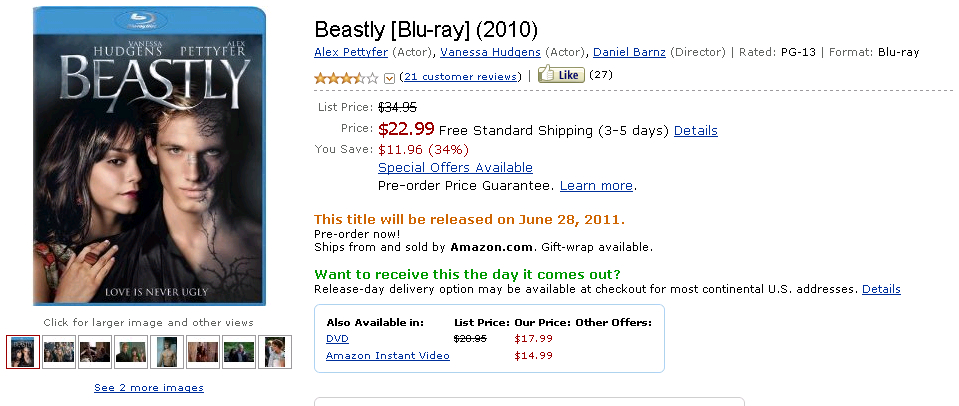Open Special Offers Available link
Viewport: 959px width, 406px height.
[x=455, y=167]
